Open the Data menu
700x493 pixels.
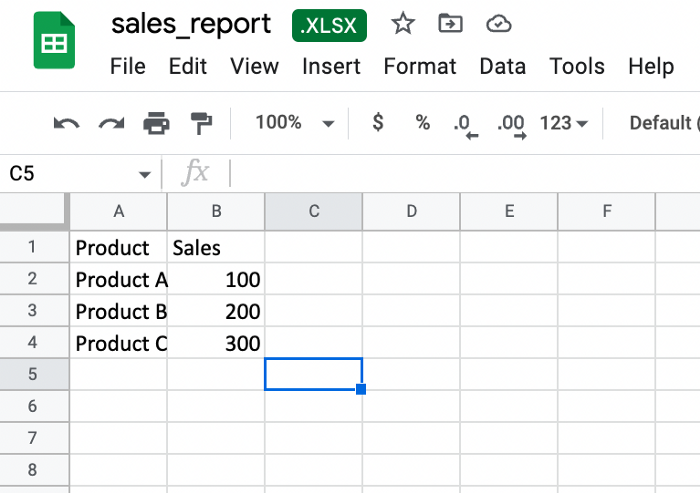point(502,67)
